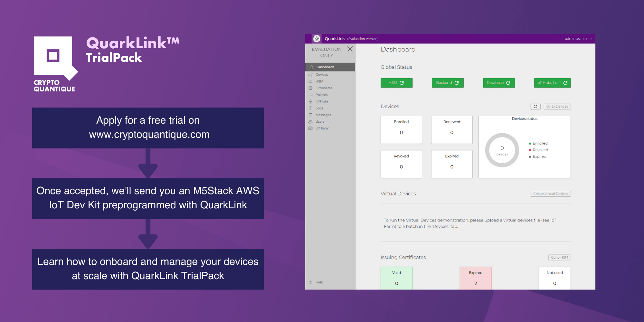
Task: Click the M5Stack AWS IoT Dev Kit box
Action: pos(148,199)
